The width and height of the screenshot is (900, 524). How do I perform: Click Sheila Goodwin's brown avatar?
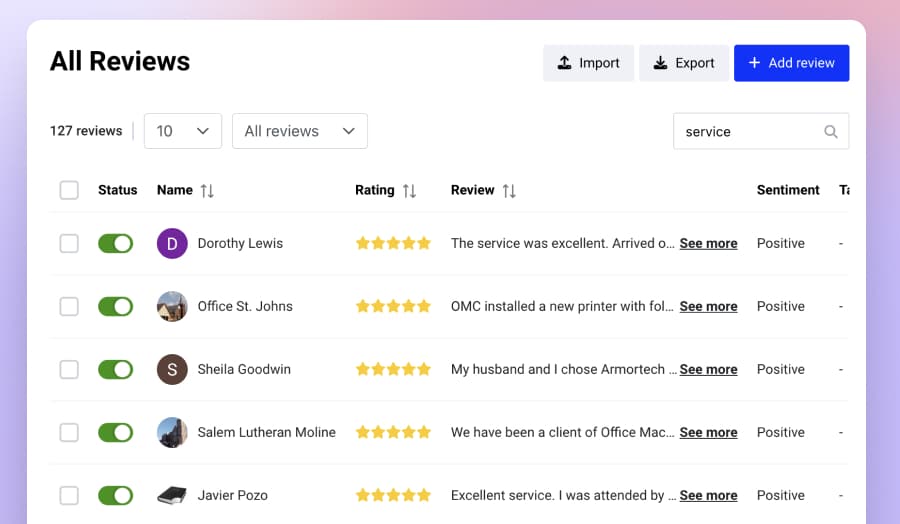[x=172, y=369]
